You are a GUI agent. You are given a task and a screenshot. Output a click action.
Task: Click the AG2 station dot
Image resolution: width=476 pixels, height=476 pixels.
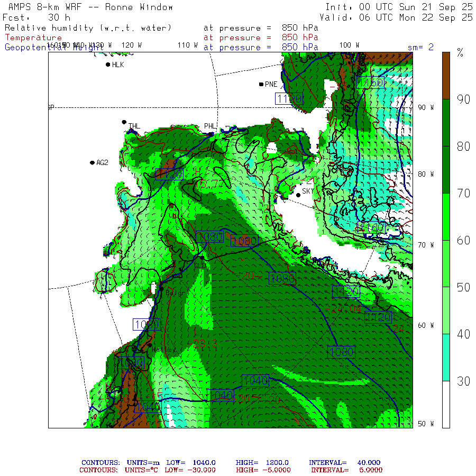coord(92,162)
